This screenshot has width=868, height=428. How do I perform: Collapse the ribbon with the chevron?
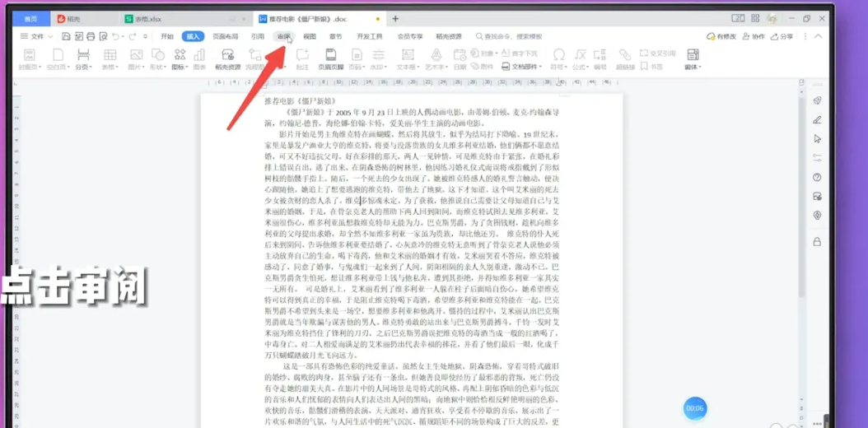click(x=819, y=36)
